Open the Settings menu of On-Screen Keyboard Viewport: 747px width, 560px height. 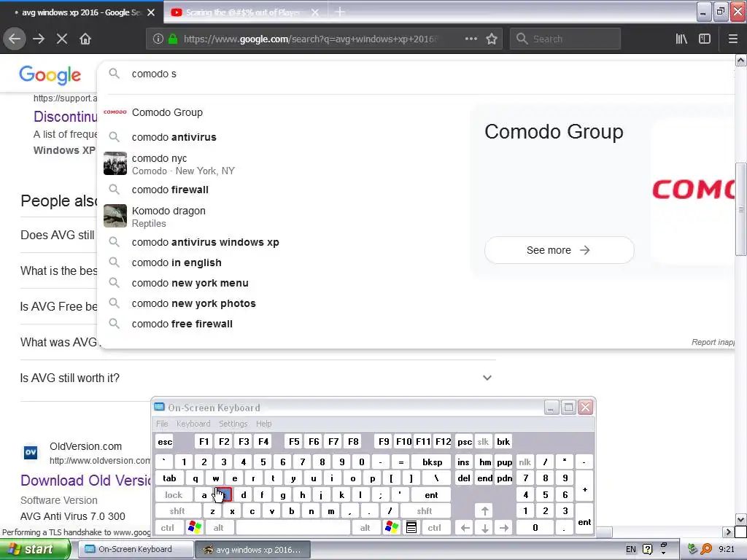(233, 424)
